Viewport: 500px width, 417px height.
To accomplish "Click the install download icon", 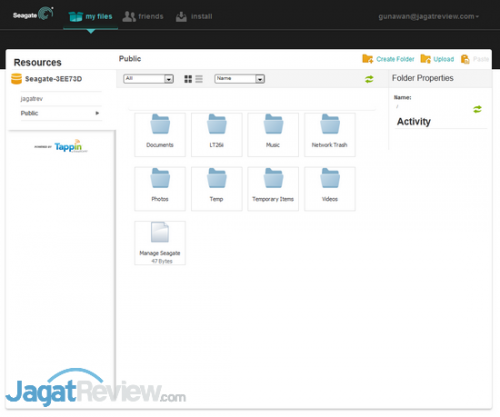I will [181, 16].
